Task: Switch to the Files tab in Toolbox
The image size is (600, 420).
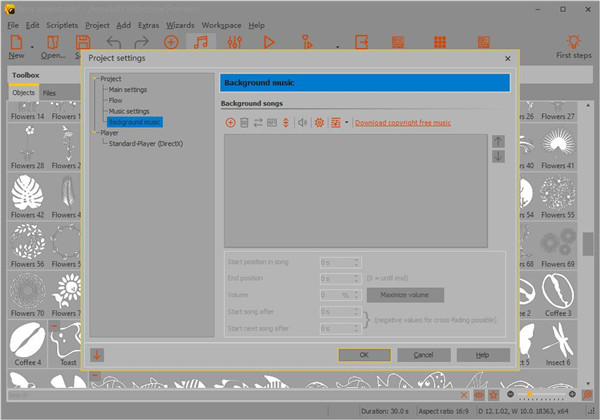Action: click(x=49, y=93)
